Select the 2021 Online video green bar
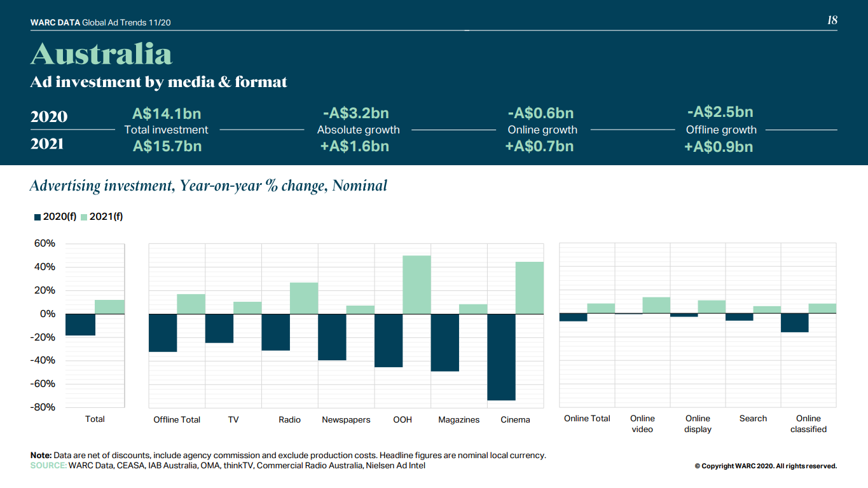This screenshot has width=868, height=488. pos(656,305)
